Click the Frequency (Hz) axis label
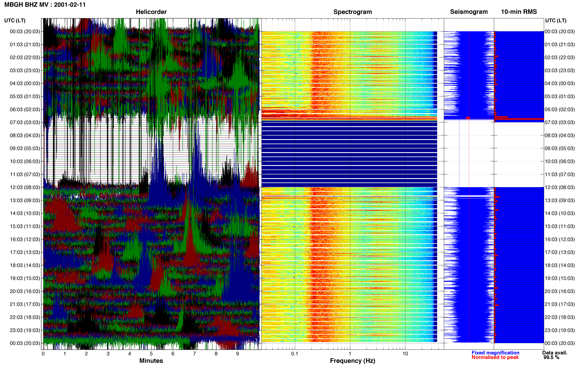 (x=352, y=361)
